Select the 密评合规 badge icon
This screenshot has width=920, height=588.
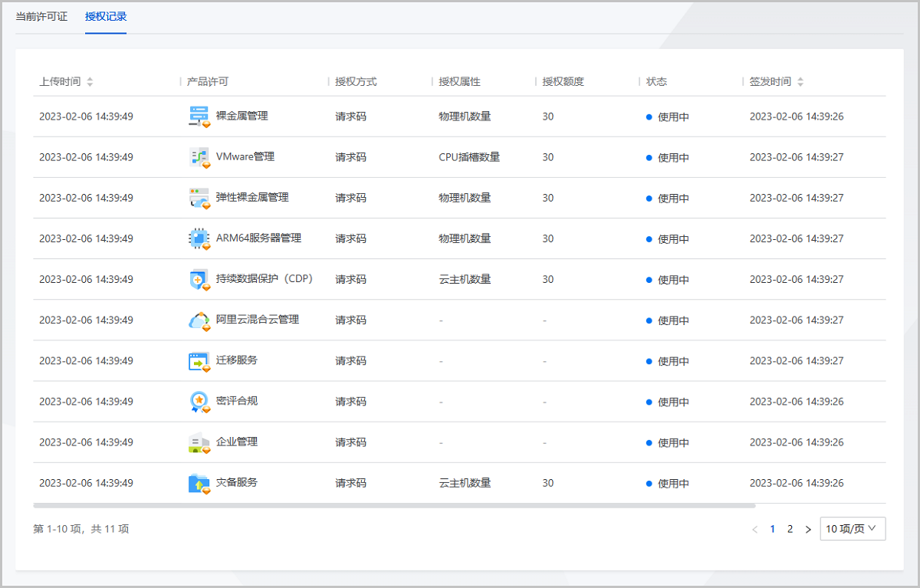[198, 401]
